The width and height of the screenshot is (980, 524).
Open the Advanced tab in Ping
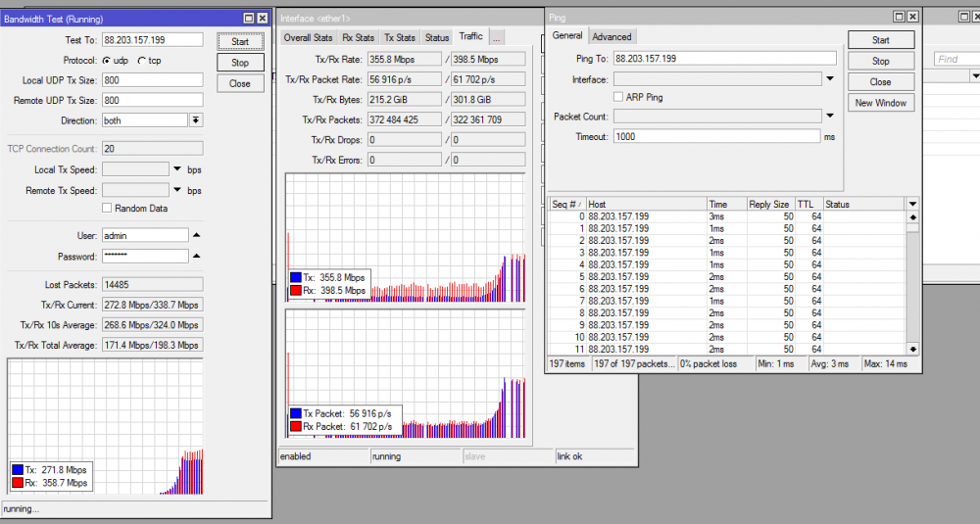pos(612,36)
